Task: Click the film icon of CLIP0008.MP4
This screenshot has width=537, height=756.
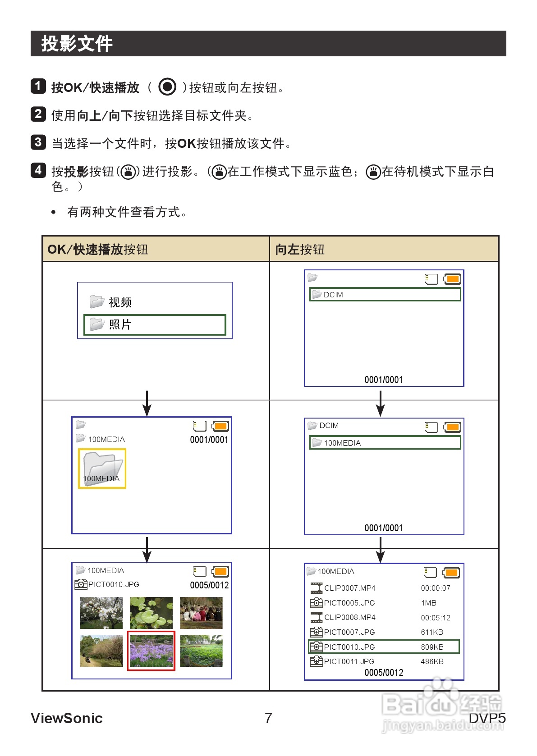Action: click(x=317, y=617)
